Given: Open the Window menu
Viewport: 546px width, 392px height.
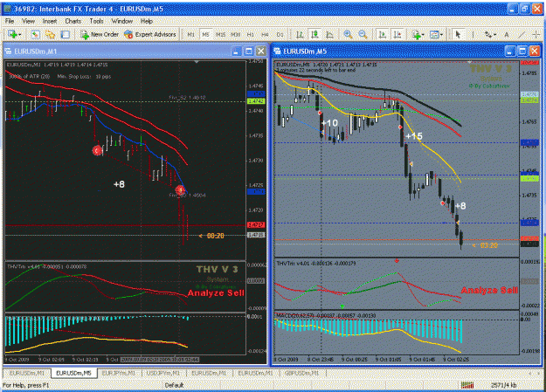Looking at the screenshot, I should [x=122, y=21].
